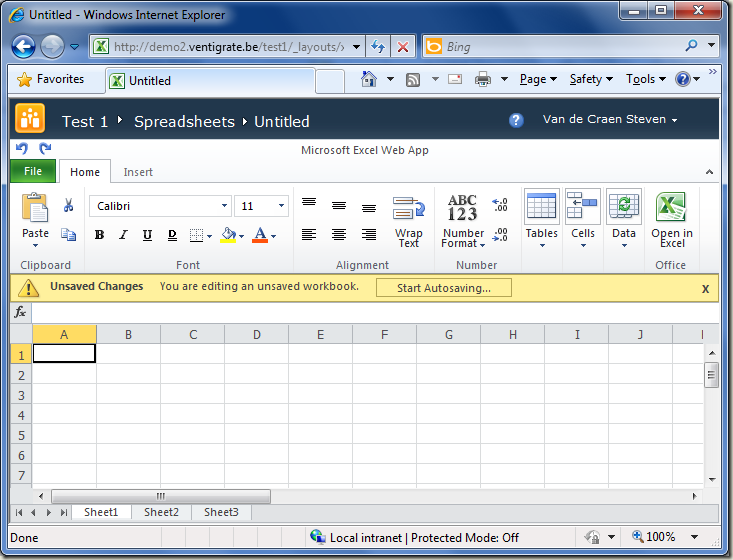Select column D header
733x560 pixels.
pyautogui.click(x=257, y=335)
